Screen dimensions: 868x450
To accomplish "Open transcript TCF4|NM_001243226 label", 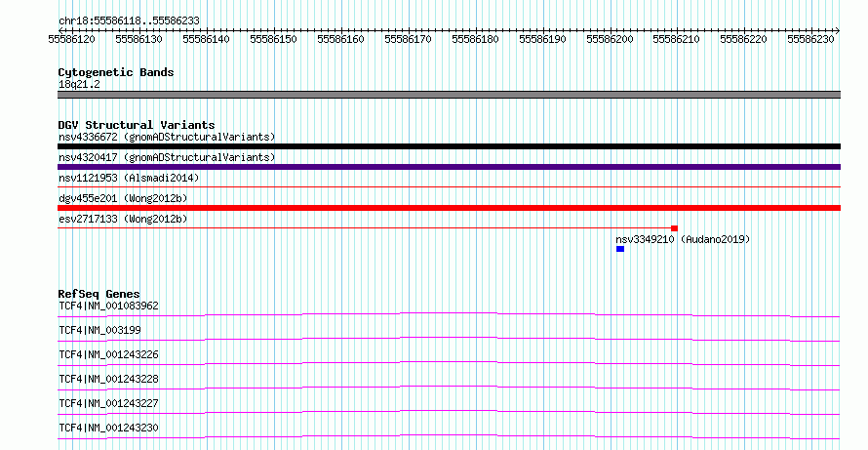I will pos(108,354).
